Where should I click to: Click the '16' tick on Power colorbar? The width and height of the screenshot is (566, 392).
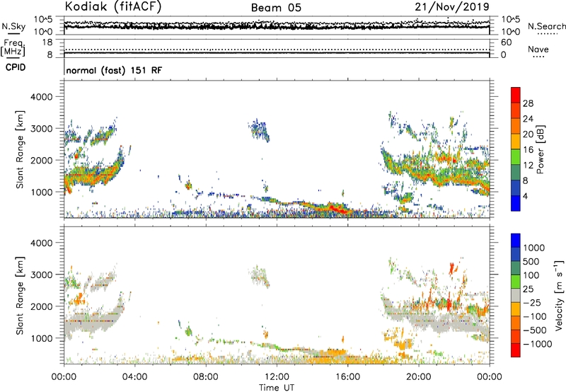point(528,150)
